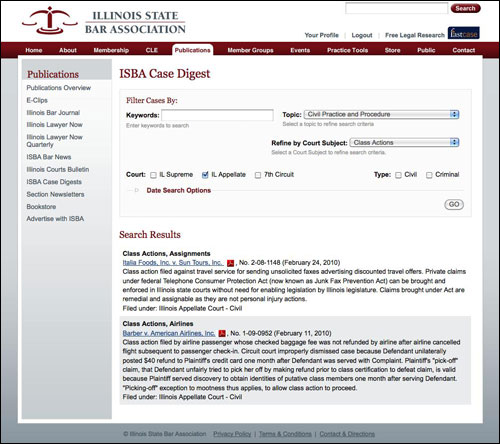Open the Practice Tools menu
500x444 pixels.
point(347,50)
